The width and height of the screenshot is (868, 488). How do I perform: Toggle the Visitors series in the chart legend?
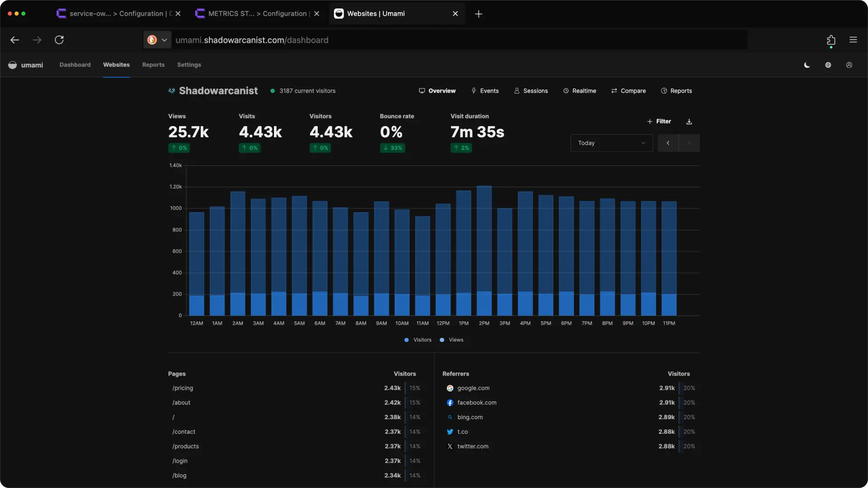pyautogui.click(x=417, y=340)
